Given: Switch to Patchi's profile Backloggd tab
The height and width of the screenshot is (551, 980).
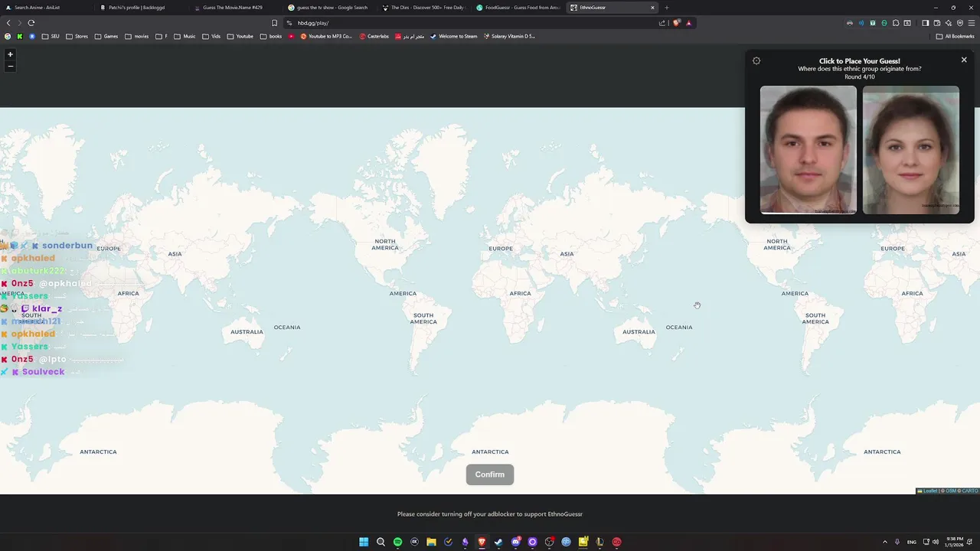Looking at the screenshot, I should pyautogui.click(x=140, y=8).
